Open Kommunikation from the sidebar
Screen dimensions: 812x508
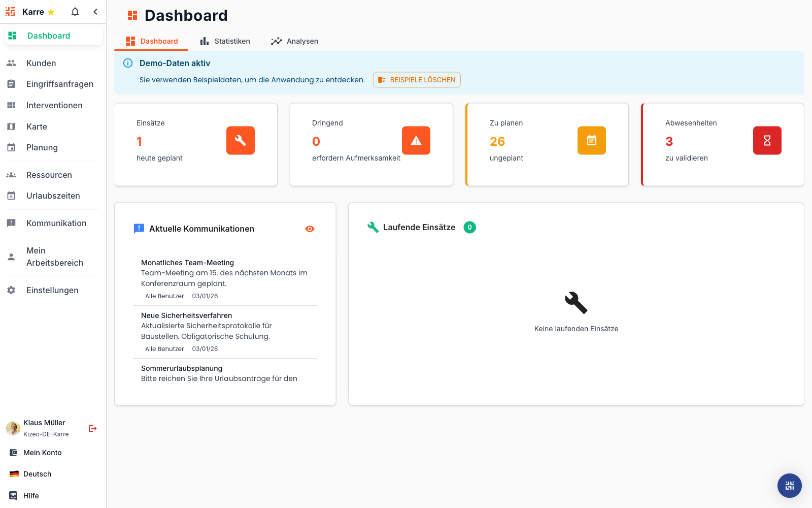pyautogui.click(x=56, y=223)
